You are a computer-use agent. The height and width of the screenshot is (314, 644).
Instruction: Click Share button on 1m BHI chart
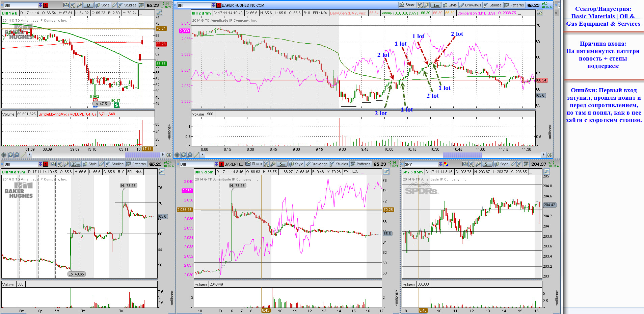point(407,5)
